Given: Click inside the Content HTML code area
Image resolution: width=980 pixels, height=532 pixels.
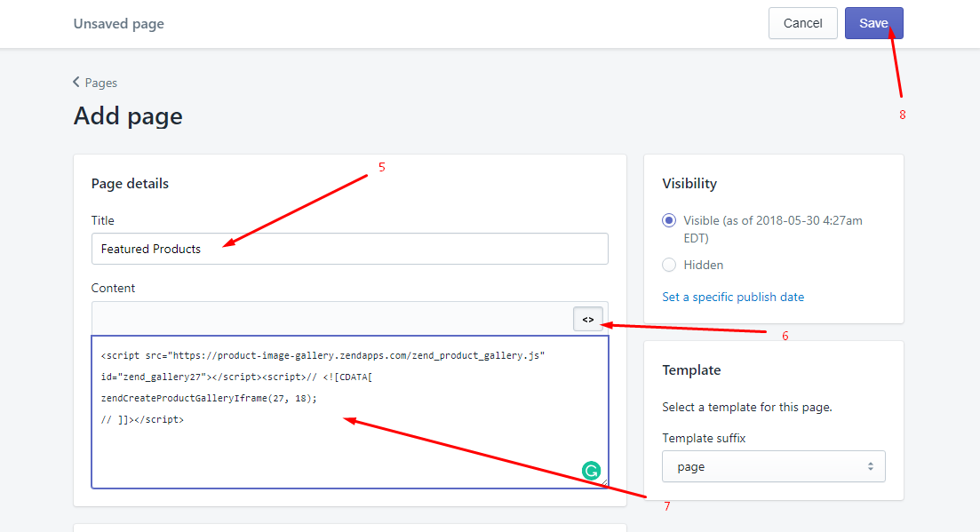Looking at the screenshot, I should [350, 412].
